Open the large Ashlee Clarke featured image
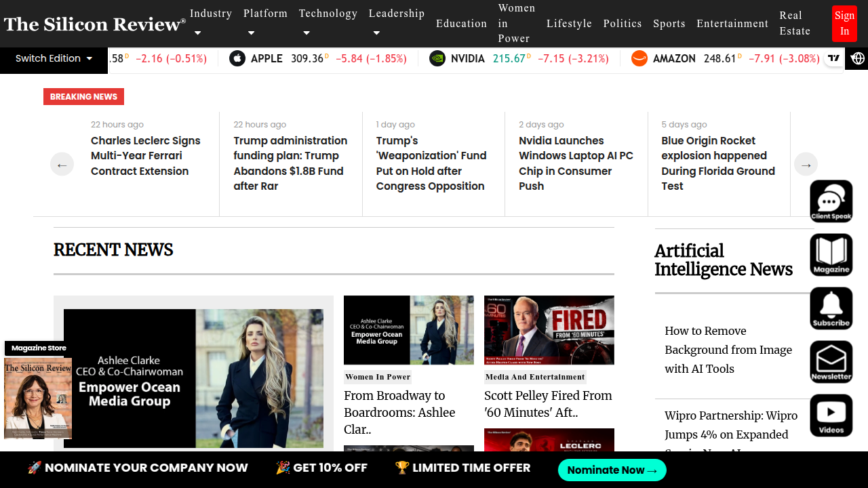 [193, 378]
